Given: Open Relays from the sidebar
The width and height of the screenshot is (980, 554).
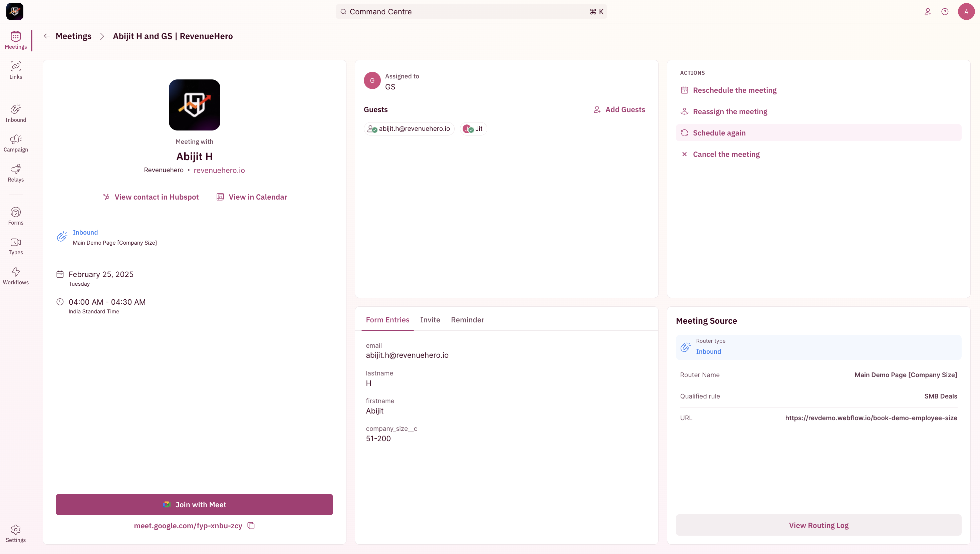Looking at the screenshot, I should point(16,173).
